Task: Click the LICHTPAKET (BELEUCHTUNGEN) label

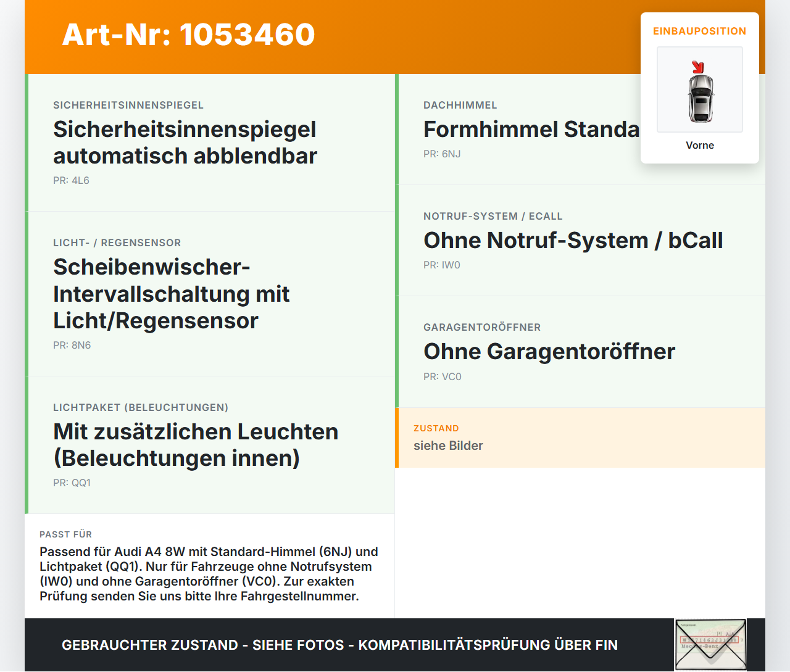Action: click(141, 407)
